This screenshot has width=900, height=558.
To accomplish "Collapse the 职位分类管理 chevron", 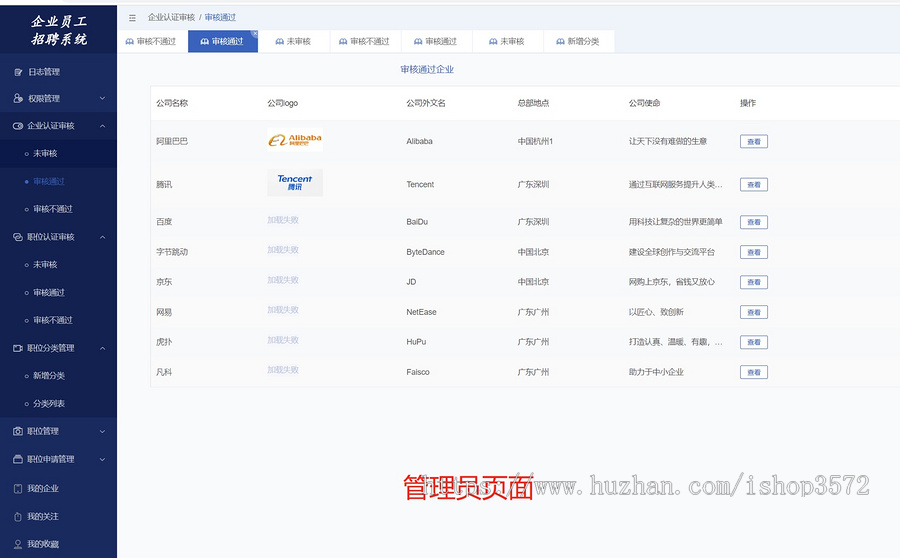I will [102, 348].
